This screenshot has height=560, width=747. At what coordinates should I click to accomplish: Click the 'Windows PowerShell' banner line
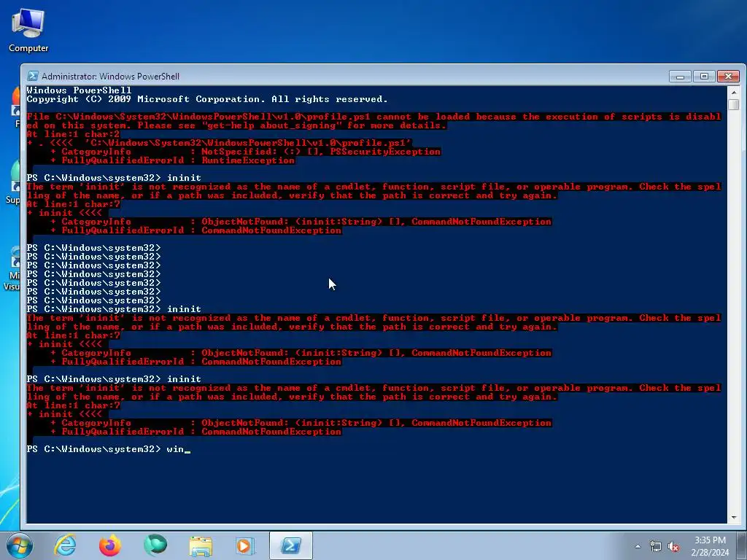click(79, 90)
